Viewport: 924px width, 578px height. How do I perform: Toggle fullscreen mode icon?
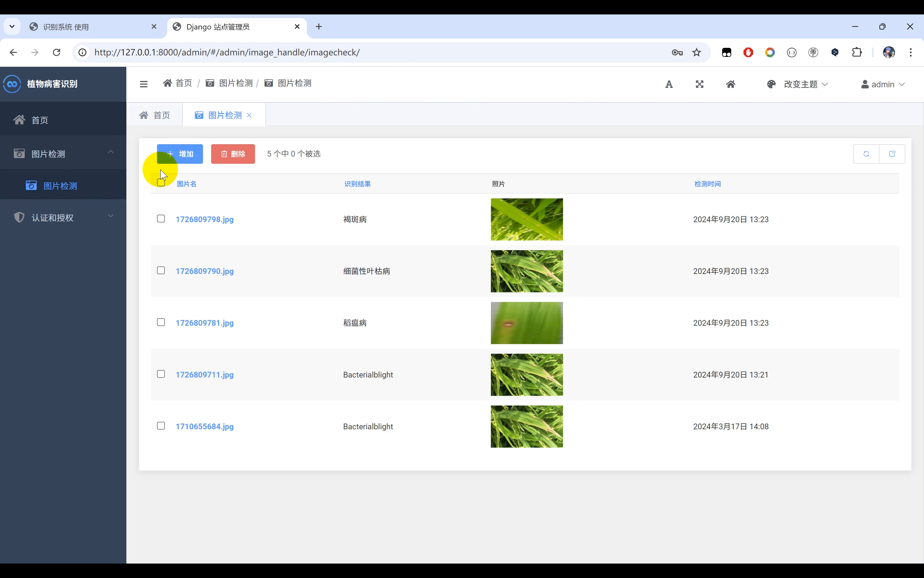pyautogui.click(x=700, y=85)
